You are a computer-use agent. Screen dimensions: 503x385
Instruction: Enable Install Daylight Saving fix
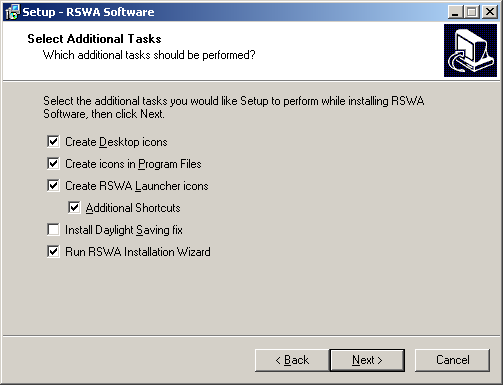point(53,230)
